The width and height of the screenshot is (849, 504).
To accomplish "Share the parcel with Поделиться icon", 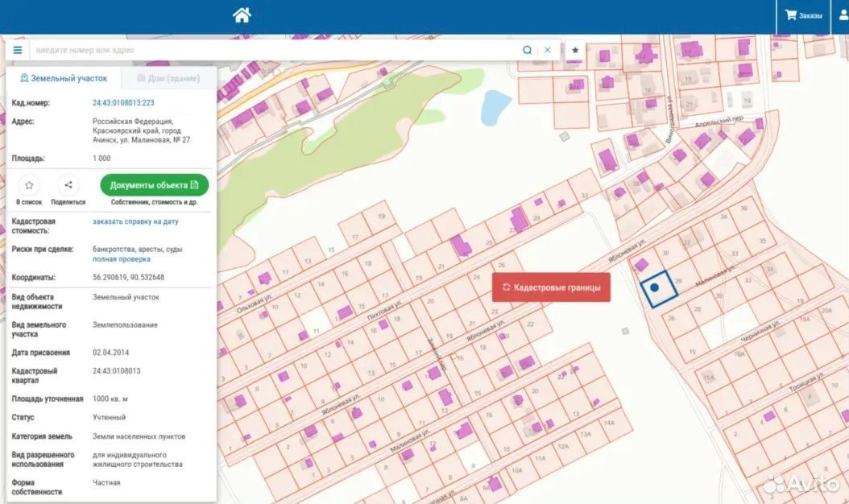I will [68, 190].
